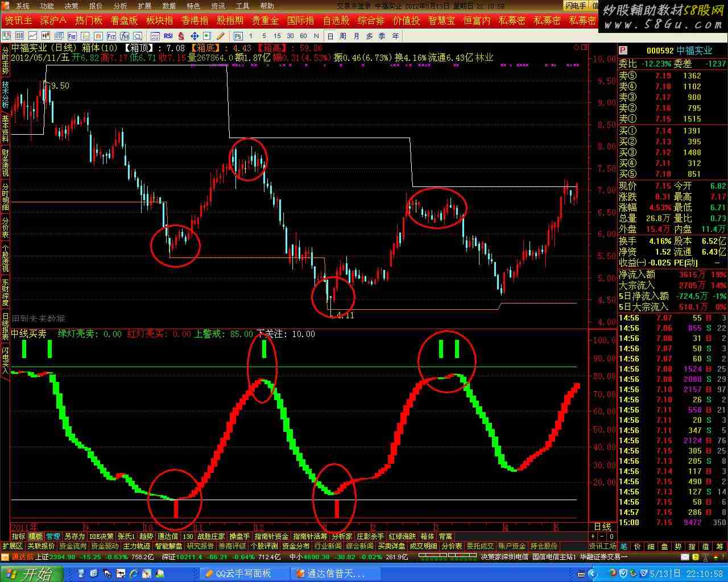The height and width of the screenshot is (582, 728).
Task: Click the blue four-arrow move icon
Action: point(195,36)
